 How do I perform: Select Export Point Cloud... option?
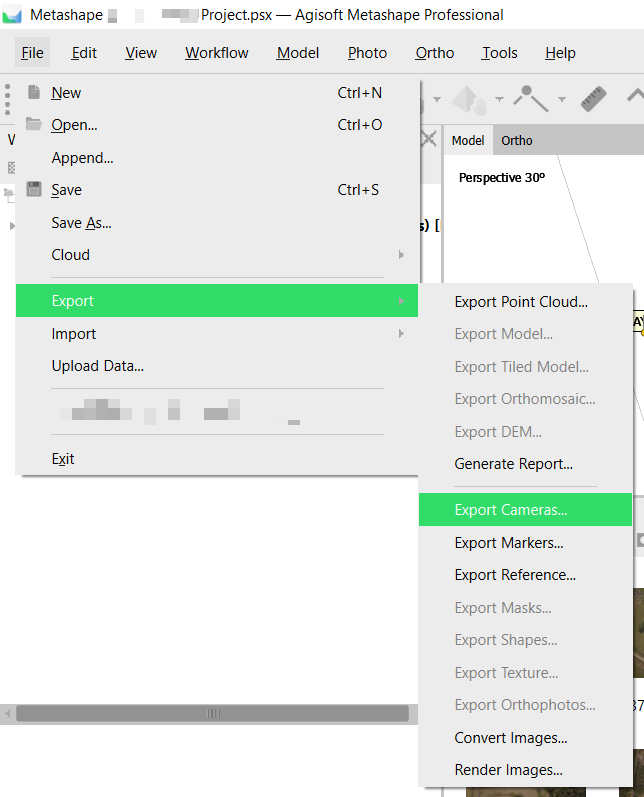[x=526, y=301]
